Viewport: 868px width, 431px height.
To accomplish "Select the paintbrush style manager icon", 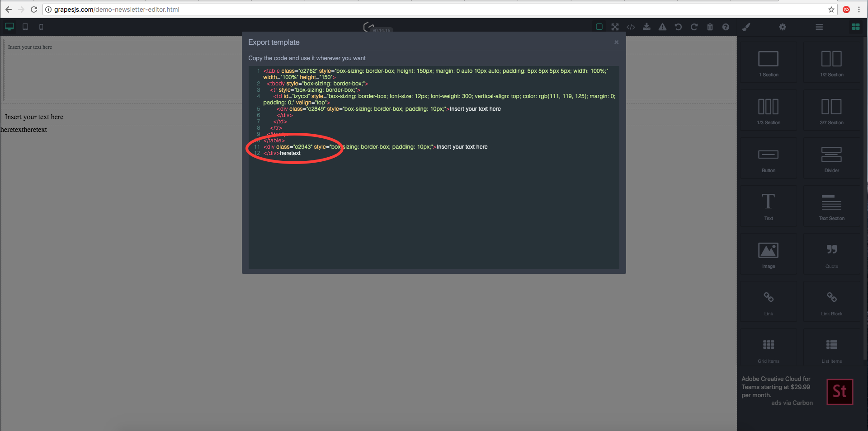I will pyautogui.click(x=746, y=27).
